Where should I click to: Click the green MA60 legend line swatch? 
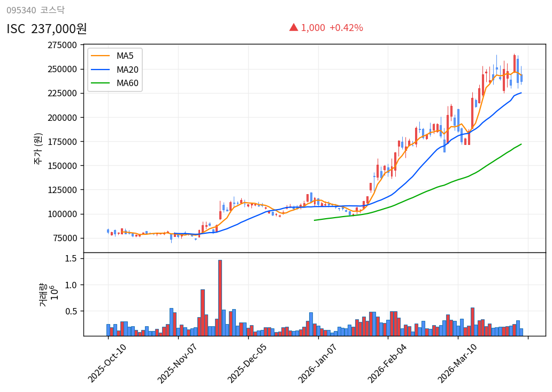pyautogui.click(x=100, y=83)
